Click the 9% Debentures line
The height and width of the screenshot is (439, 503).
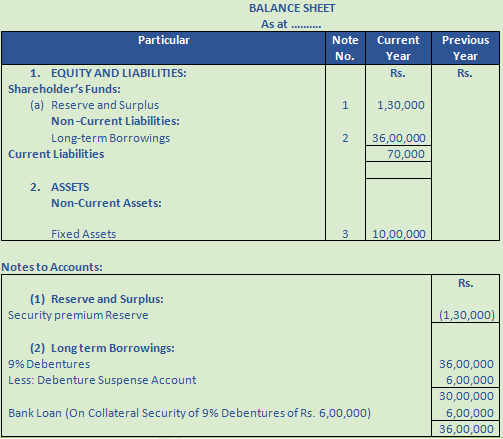[x=49, y=364]
